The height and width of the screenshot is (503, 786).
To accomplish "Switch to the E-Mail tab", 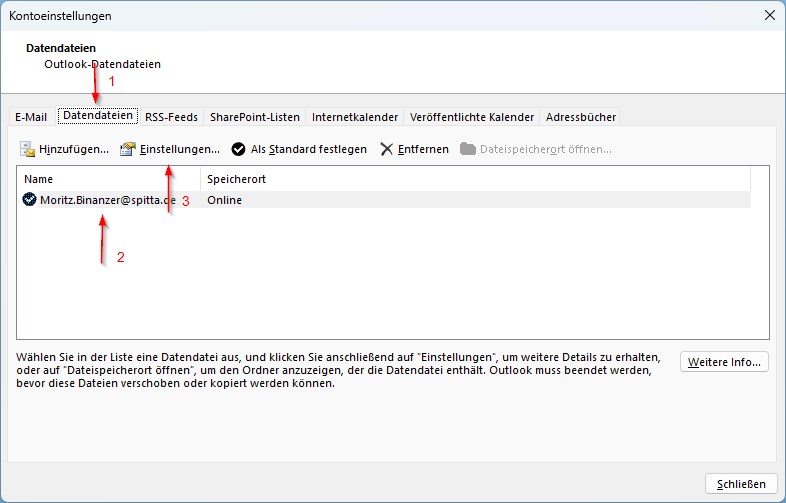I will [x=31, y=117].
